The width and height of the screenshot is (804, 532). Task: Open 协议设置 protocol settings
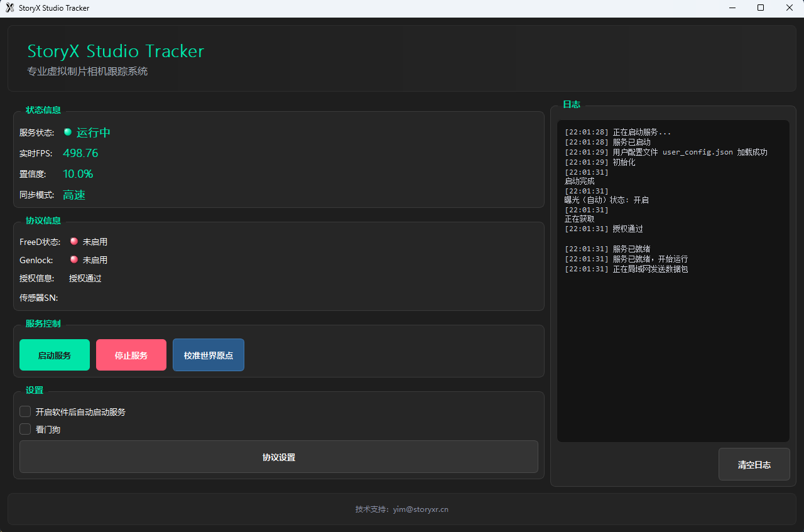click(278, 457)
